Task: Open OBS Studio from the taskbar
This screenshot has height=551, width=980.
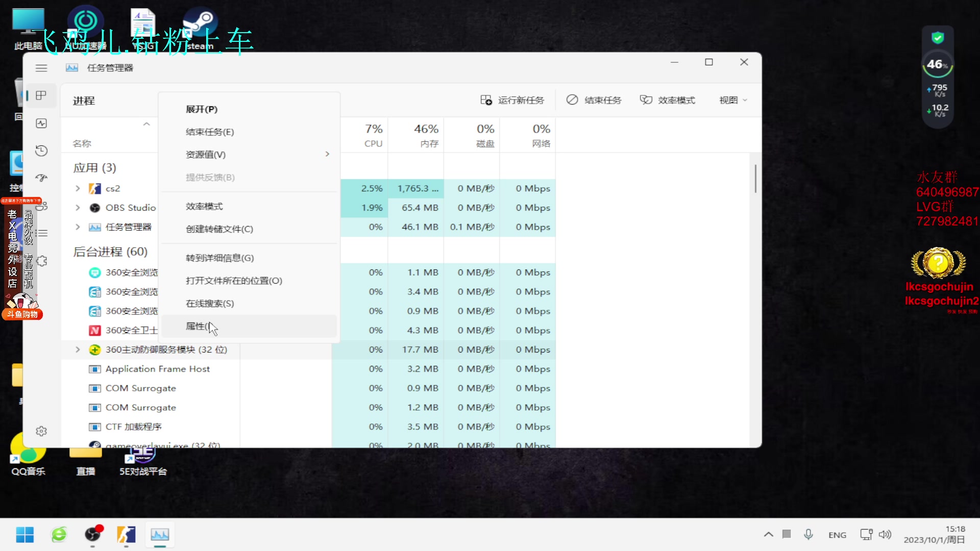Action: click(93, 534)
